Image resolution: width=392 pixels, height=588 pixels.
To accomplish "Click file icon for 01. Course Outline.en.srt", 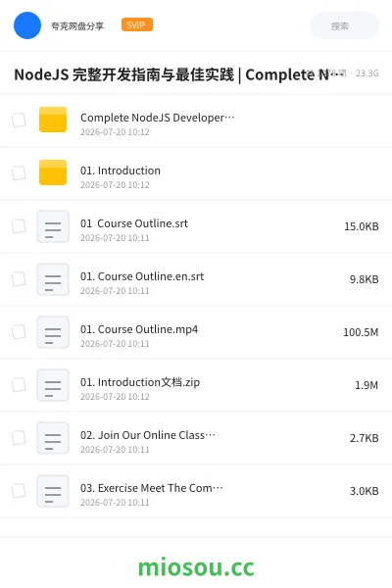I will 53,279.
